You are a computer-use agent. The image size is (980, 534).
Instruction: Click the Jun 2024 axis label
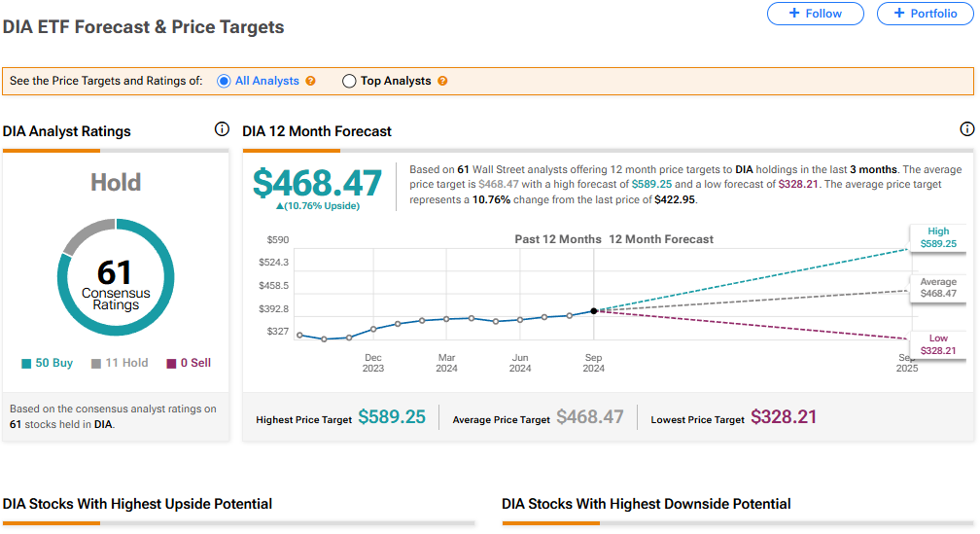(520, 364)
